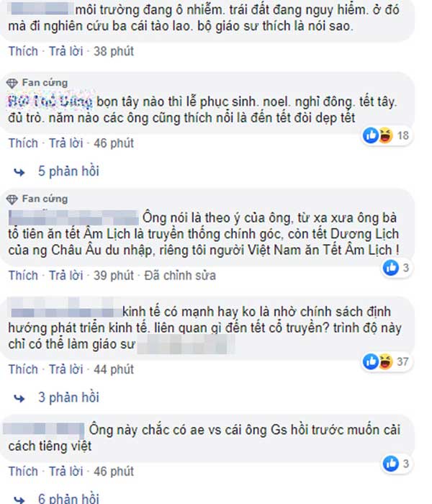Click the haha emoji on 37-reaction comment
The height and width of the screenshot is (504, 432).
(385, 361)
